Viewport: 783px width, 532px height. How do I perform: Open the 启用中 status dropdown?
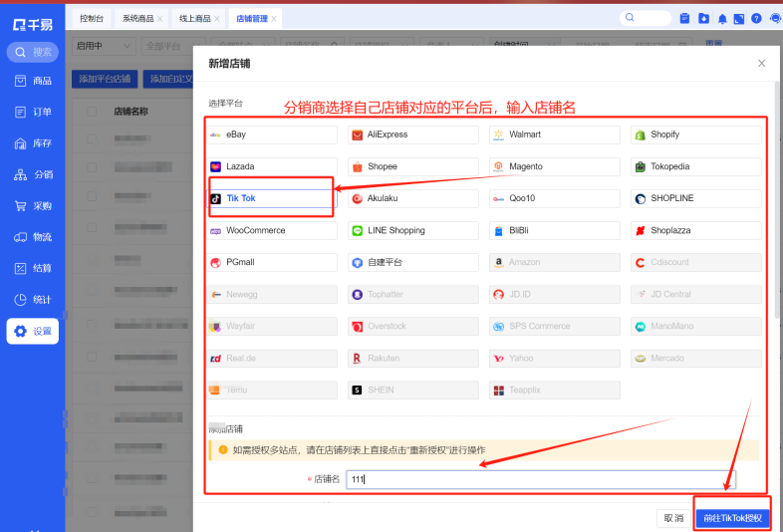click(x=104, y=46)
